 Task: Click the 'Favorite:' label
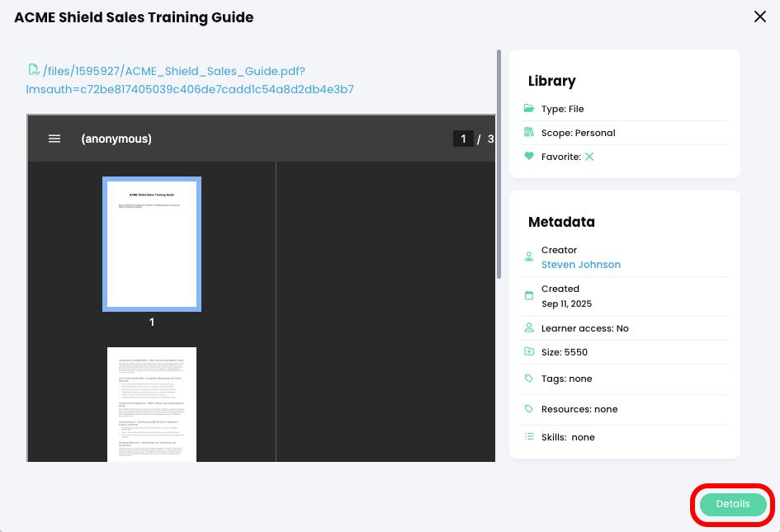pyautogui.click(x=560, y=157)
